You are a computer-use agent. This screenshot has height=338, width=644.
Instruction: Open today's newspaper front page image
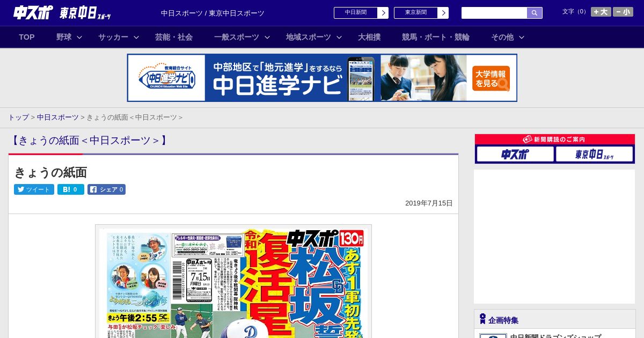[x=233, y=282]
